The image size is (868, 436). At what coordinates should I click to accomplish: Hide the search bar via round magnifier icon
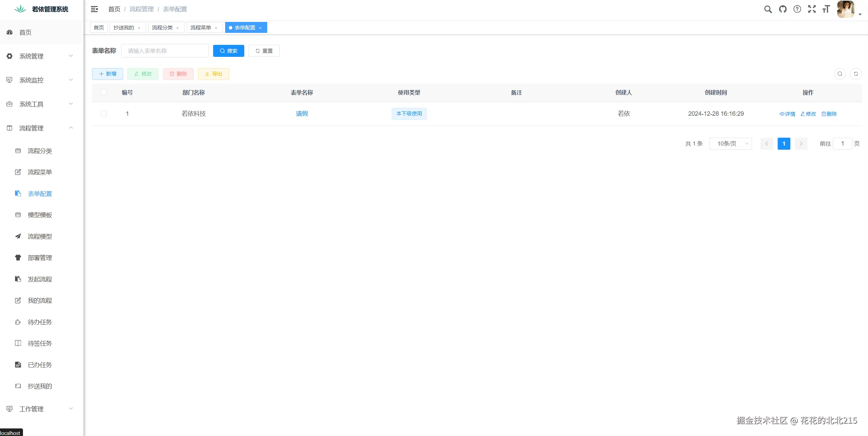click(840, 74)
